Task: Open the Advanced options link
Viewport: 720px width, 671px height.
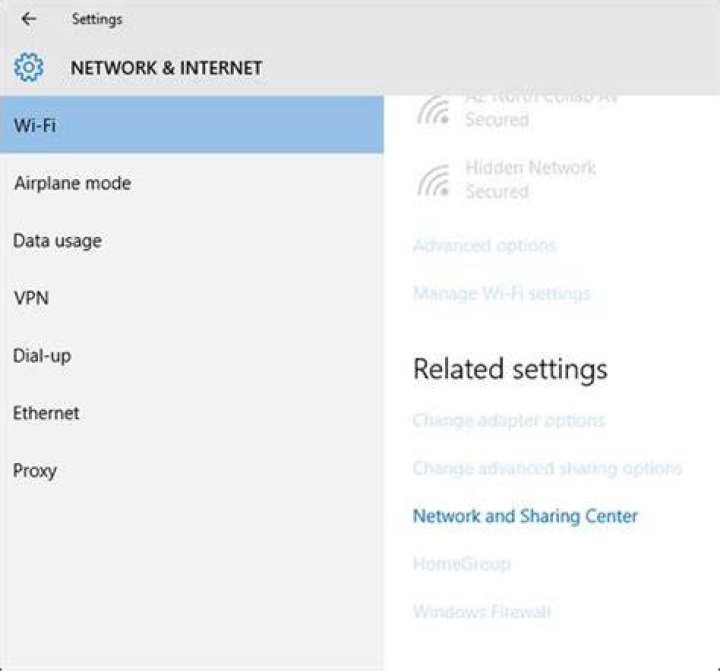Action: coord(484,245)
